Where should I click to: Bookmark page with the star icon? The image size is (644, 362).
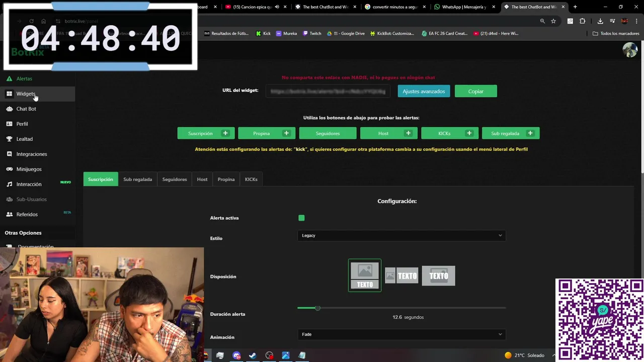553,21
